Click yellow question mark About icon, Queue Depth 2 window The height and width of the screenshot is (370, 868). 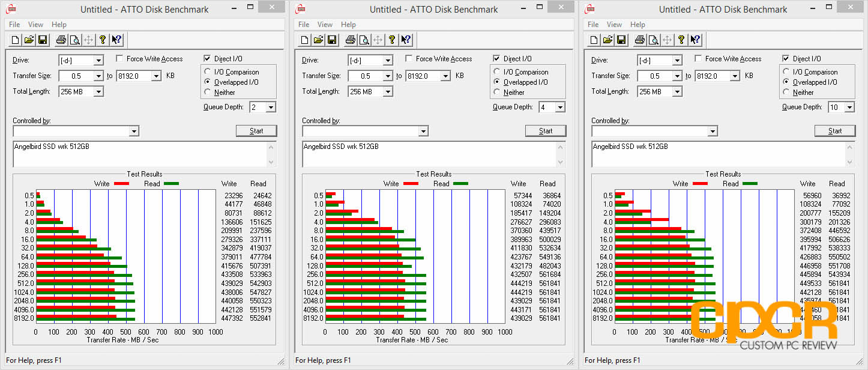pos(103,40)
